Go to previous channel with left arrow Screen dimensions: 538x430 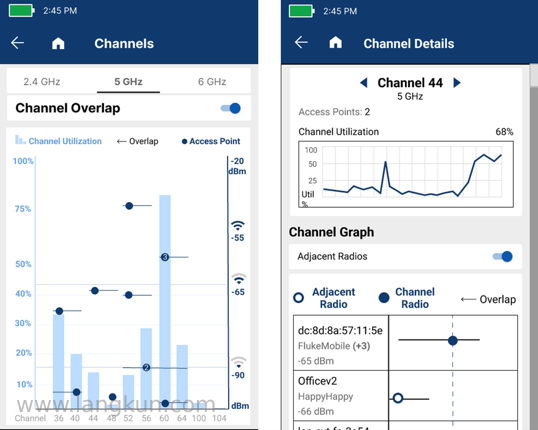click(364, 83)
